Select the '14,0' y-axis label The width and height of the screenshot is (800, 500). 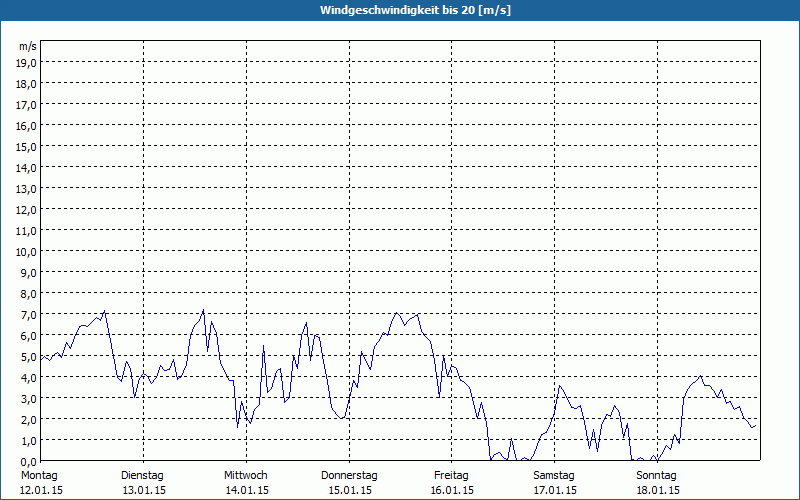(x=26, y=168)
